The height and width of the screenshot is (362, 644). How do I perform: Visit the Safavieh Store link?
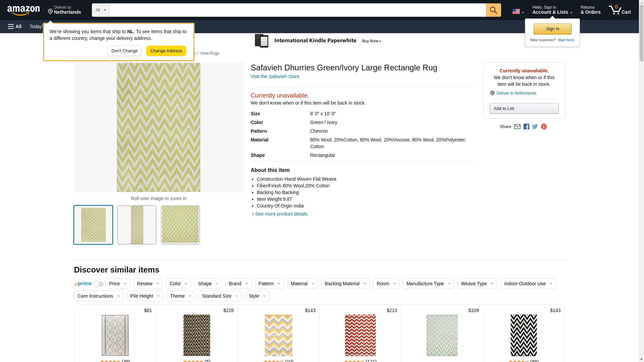pos(275,76)
